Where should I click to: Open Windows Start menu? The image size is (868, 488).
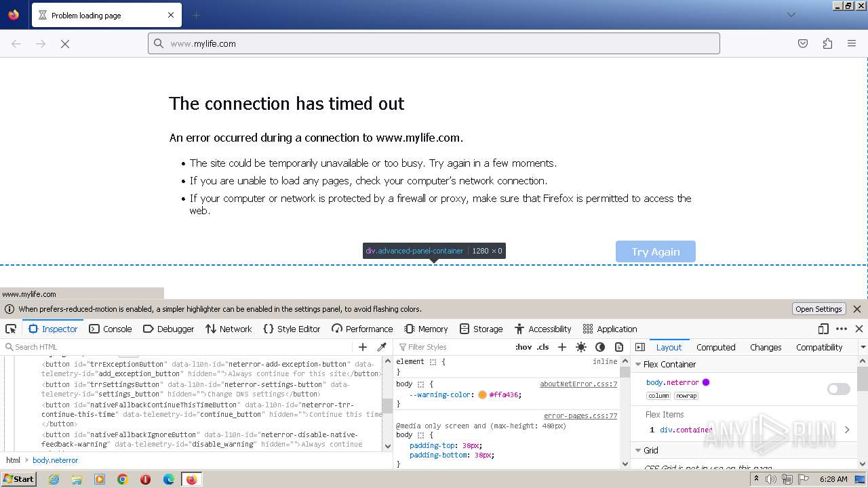click(x=19, y=479)
